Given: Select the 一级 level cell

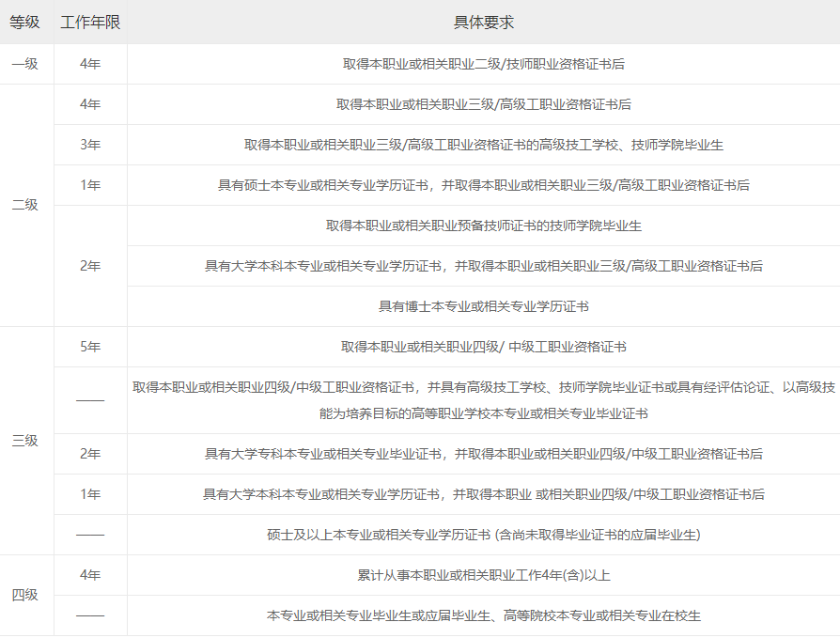Looking at the screenshot, I should pyautogui.click(x=25, y=64).
